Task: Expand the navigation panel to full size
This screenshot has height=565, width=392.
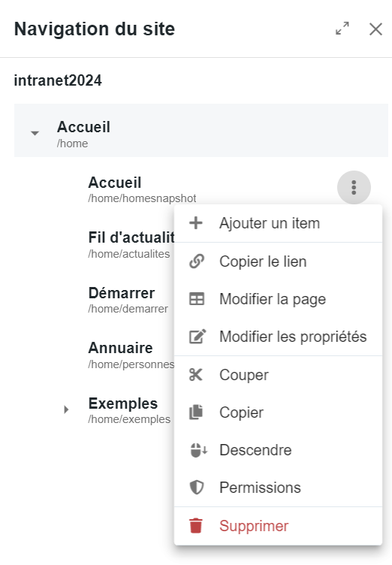Action: (342, 29)
